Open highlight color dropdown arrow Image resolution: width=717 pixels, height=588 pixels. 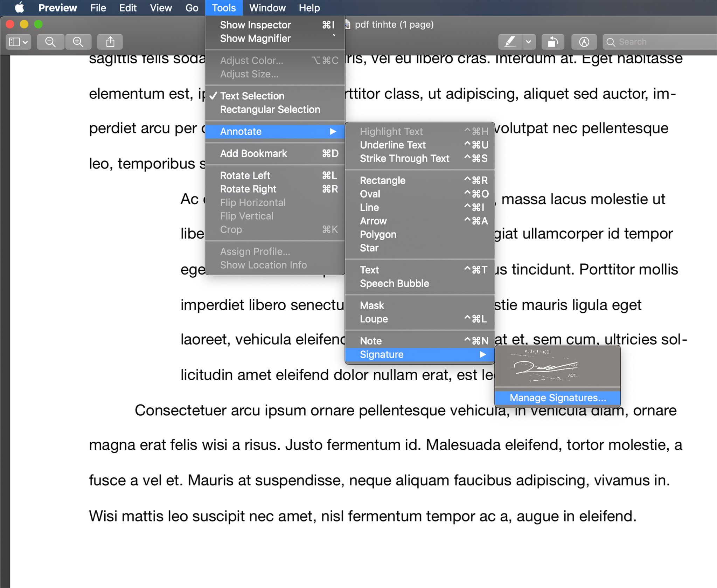529,42
